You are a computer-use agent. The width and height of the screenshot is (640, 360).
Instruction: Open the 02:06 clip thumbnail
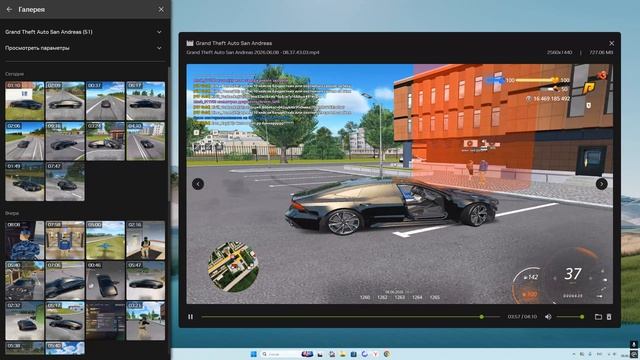[x=25, y=141]
